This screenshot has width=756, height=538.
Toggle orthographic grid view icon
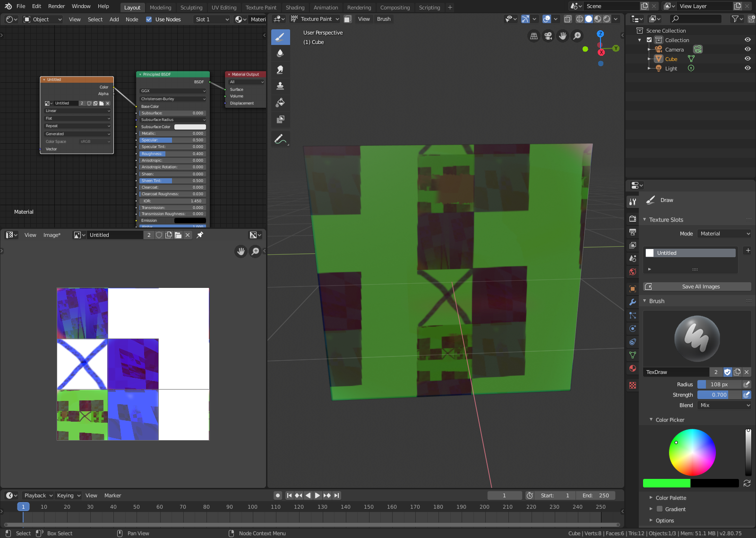pyautogui.click(x=534, y=36)
